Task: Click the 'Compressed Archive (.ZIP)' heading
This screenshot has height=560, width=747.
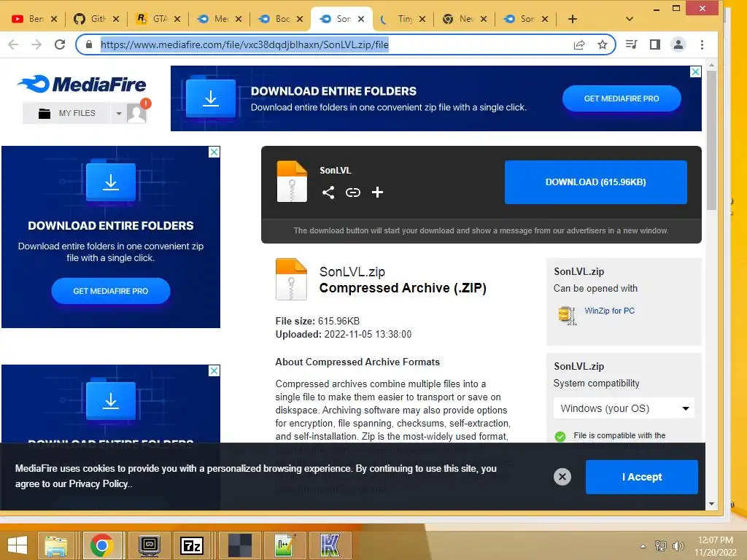Action: point(403,288)
